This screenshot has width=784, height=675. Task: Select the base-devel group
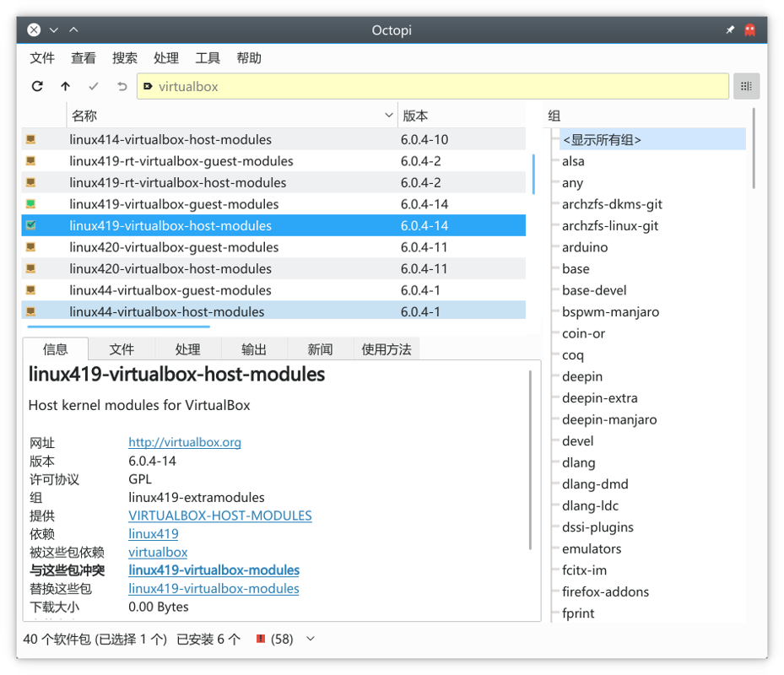[594, 290]
